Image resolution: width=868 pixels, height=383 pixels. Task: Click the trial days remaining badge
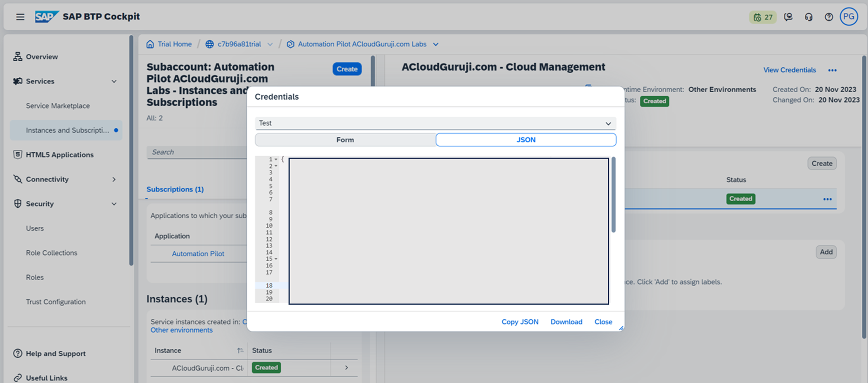pos(763,17)
